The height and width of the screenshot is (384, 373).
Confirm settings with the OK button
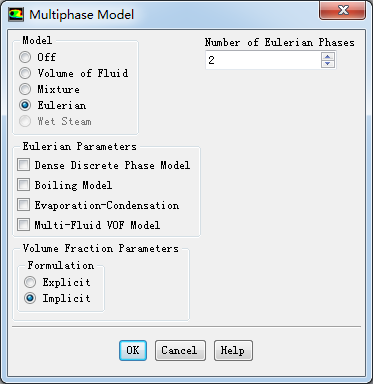point(133,350)
